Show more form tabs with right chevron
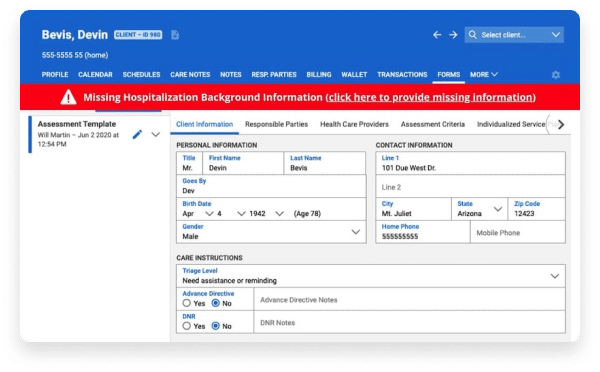 pyautogui.click(x=561, y=124)
